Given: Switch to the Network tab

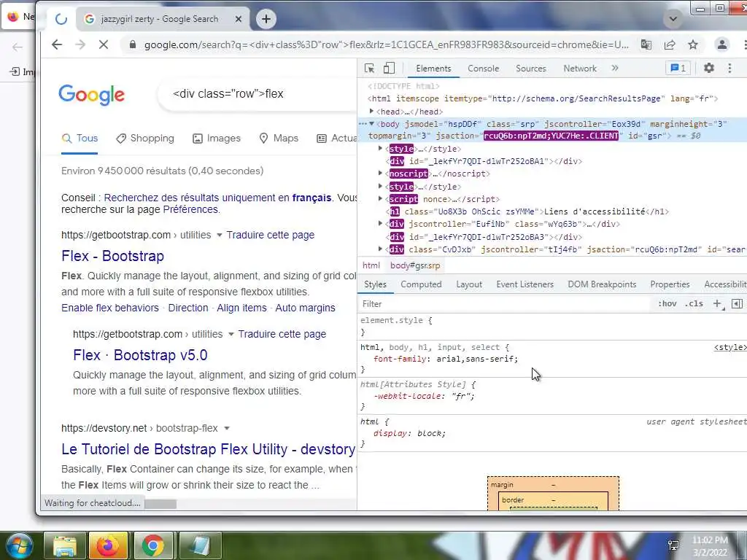Looking at the screenshot, I should [x=580, y=69].
